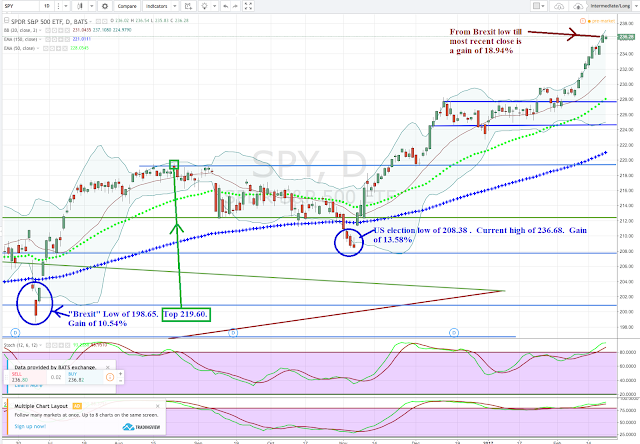
Task: Decrease order quantity with minus button
Action: click(120, 381)
